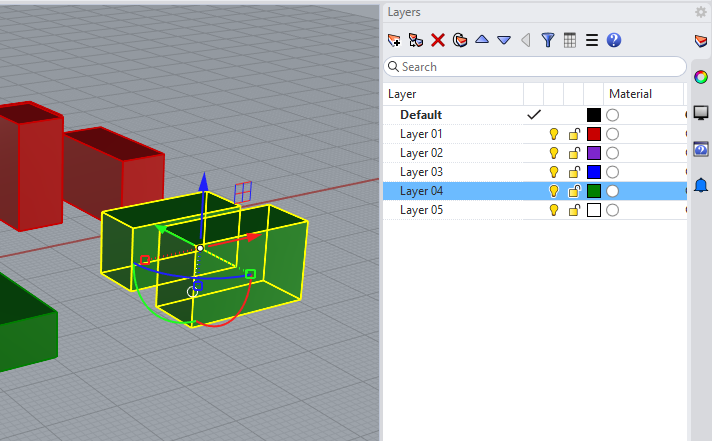Select the Layer 02 row

(535, 153)
